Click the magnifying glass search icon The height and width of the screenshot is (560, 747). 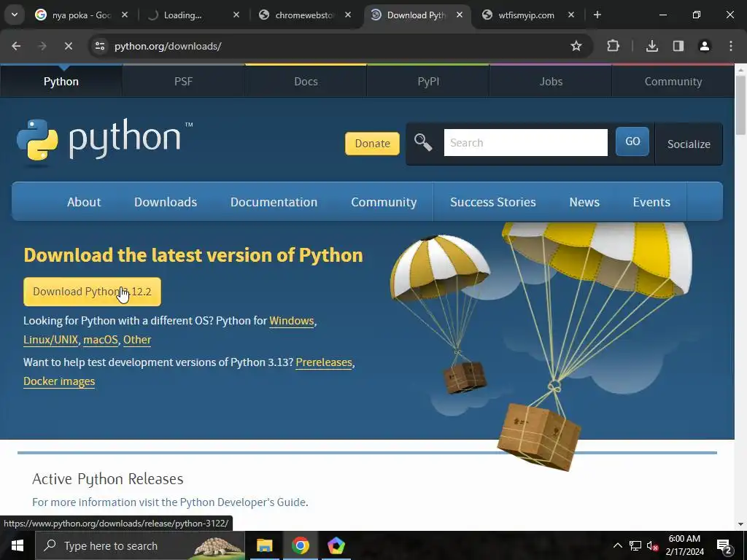tap(422, 142)
